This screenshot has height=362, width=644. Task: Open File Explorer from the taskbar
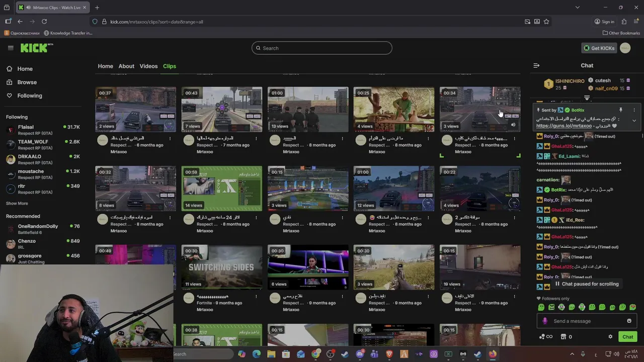click(271, 354)
